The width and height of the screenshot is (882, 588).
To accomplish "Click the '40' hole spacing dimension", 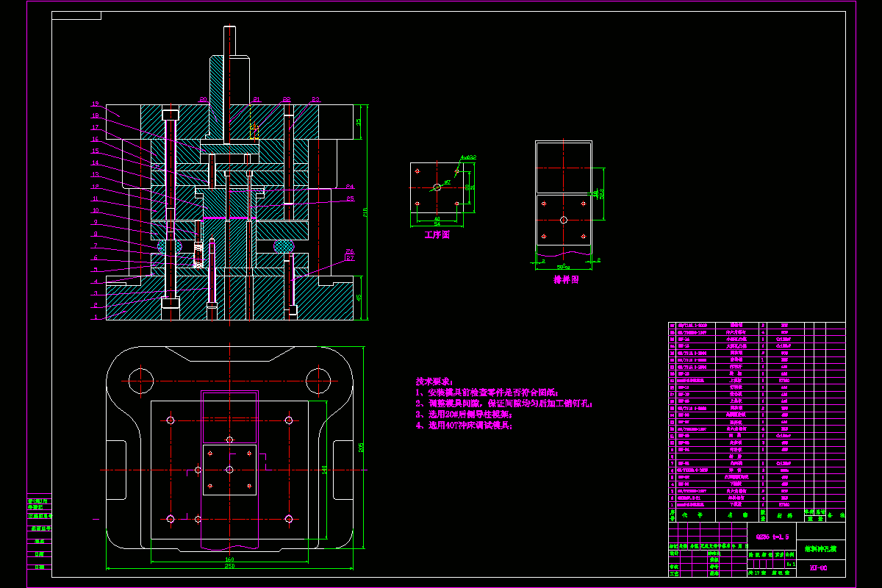I will tap(437, 218).
